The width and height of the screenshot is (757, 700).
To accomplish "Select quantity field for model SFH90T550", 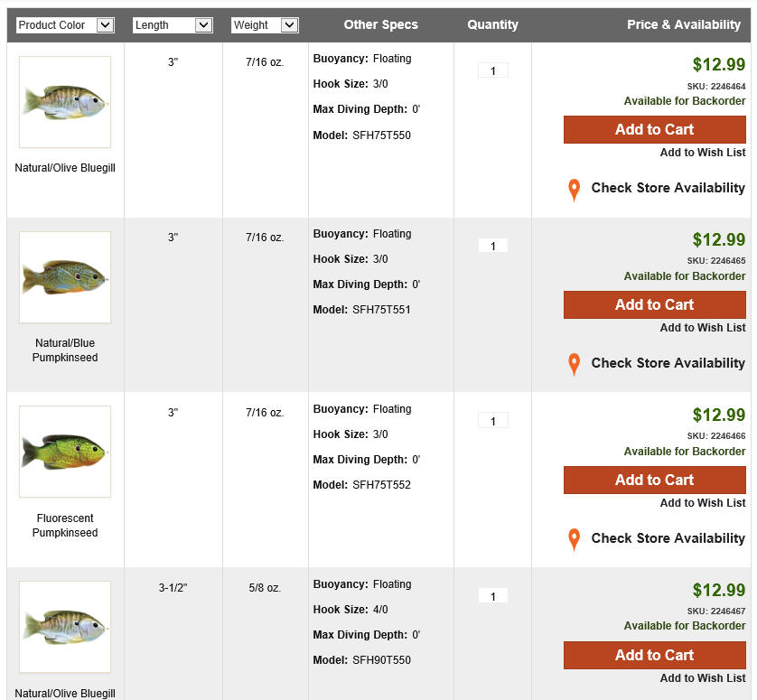I will pyautogui.click(x=493, y=596).
